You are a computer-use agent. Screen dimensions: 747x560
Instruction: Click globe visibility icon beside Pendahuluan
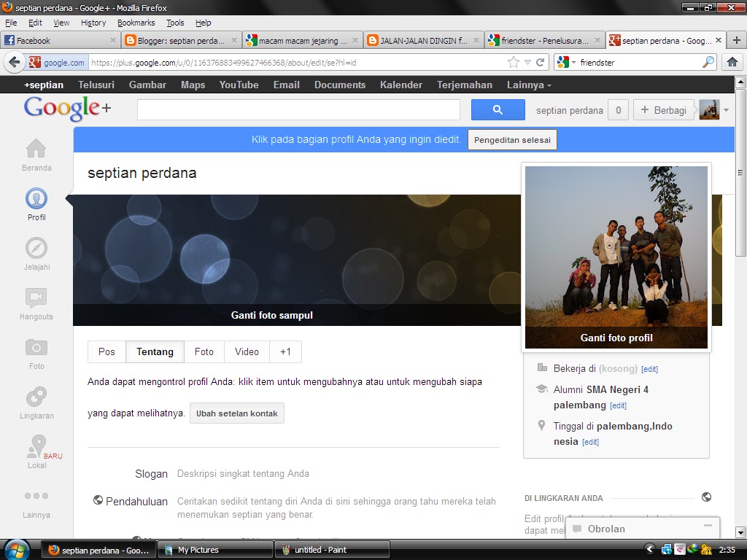tap(98, 500)
